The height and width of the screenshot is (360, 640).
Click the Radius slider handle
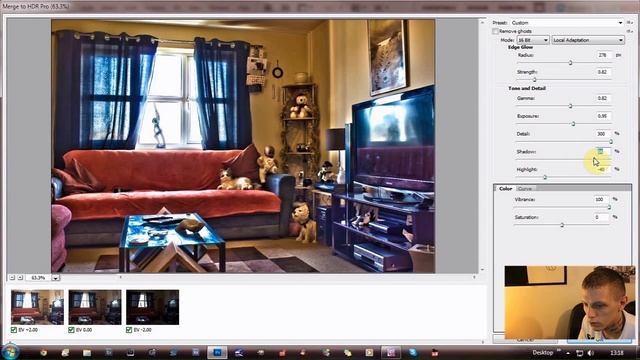570,63
